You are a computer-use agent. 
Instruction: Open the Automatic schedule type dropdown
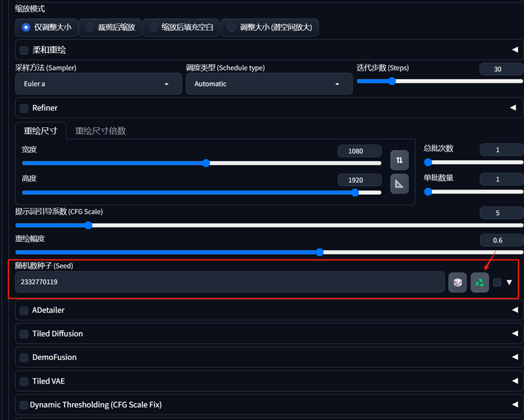click(x=269, y=84)
